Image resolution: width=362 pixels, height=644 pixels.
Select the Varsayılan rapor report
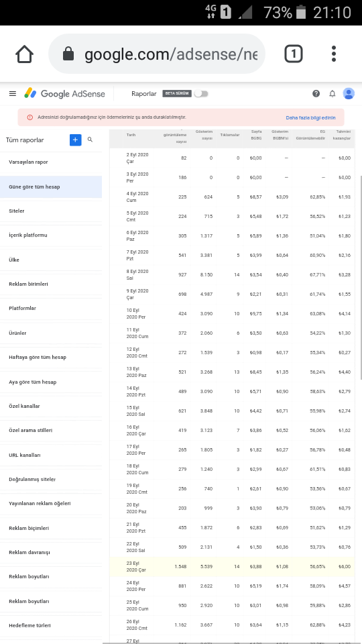click(x=51, y=162)
